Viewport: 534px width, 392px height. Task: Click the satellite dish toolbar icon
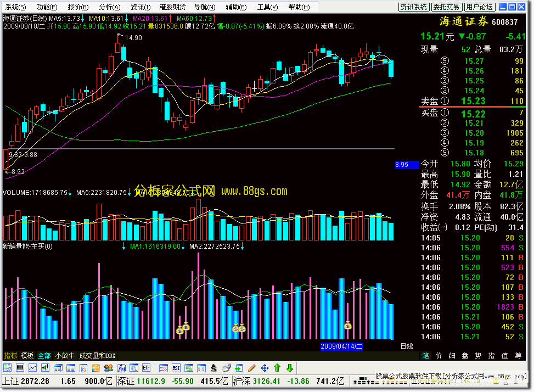click(x=227, y=368)
